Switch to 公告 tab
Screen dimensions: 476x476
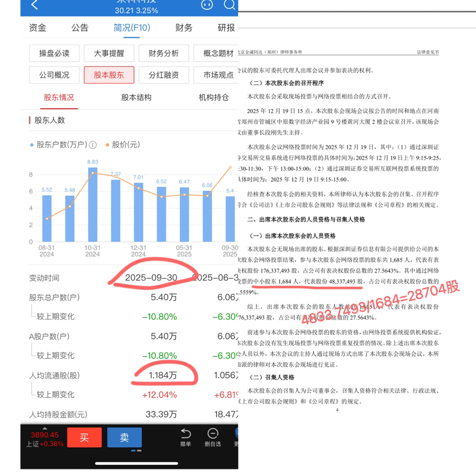[80, 27]
